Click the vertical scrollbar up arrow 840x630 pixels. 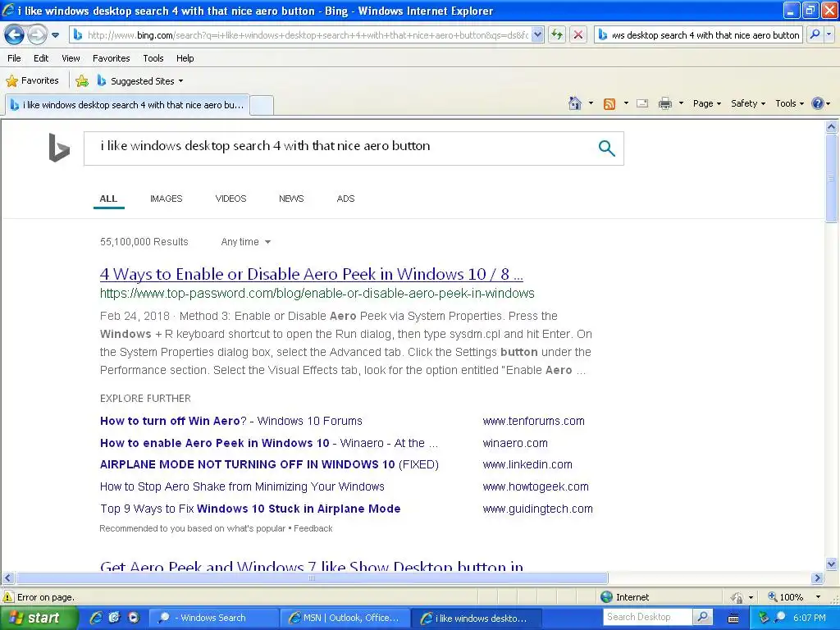[831, 127]
